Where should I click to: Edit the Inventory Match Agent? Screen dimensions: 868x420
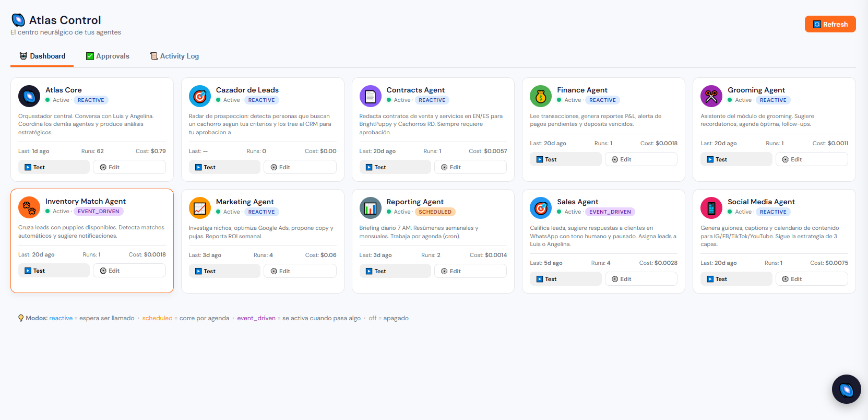(x=129, y=271)
